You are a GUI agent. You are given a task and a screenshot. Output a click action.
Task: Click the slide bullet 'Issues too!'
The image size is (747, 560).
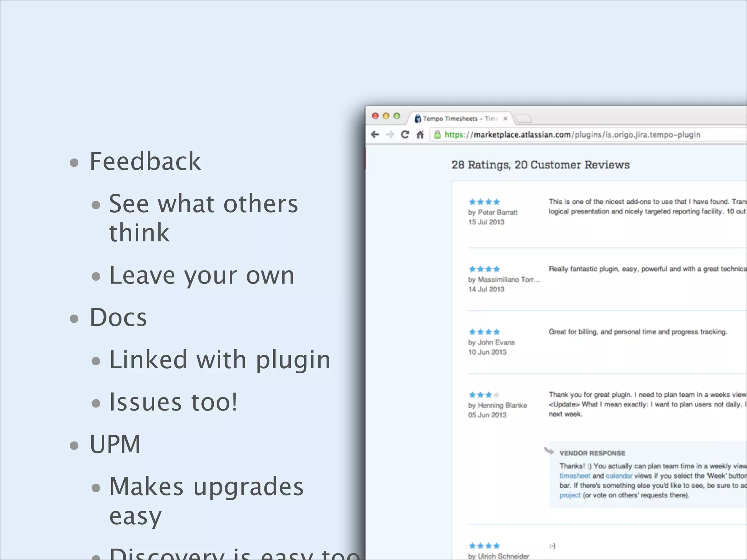174,402
